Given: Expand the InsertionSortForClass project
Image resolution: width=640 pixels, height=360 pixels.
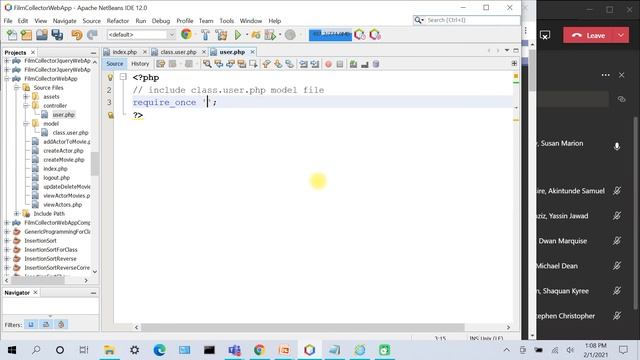Looking at the screenshot, I should pyautogui.click(x=7, y=249).
